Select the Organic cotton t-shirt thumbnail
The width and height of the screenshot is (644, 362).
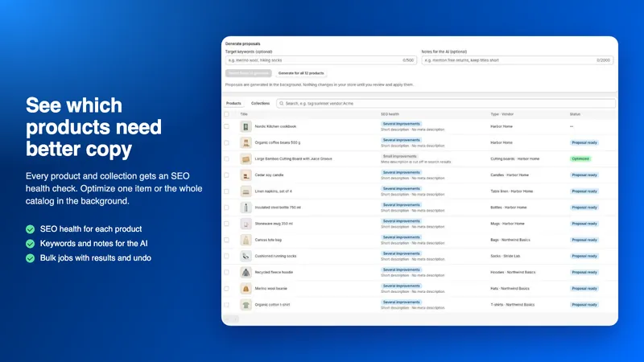pos(246,305)
